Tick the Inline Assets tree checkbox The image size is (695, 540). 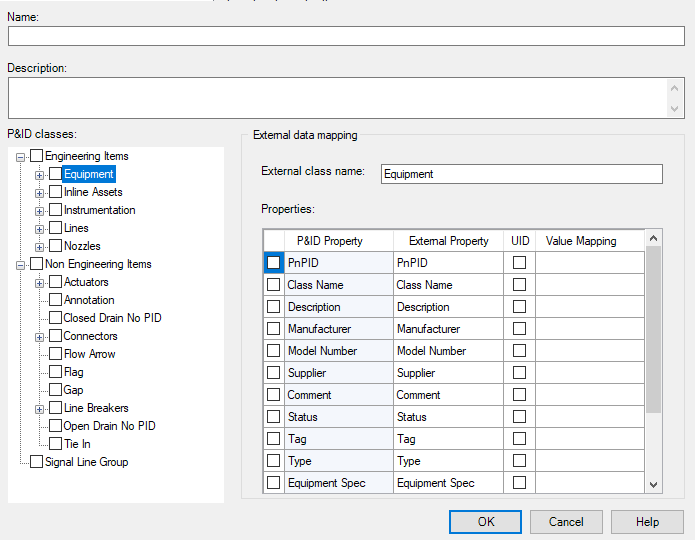click(x=55, y=192)
